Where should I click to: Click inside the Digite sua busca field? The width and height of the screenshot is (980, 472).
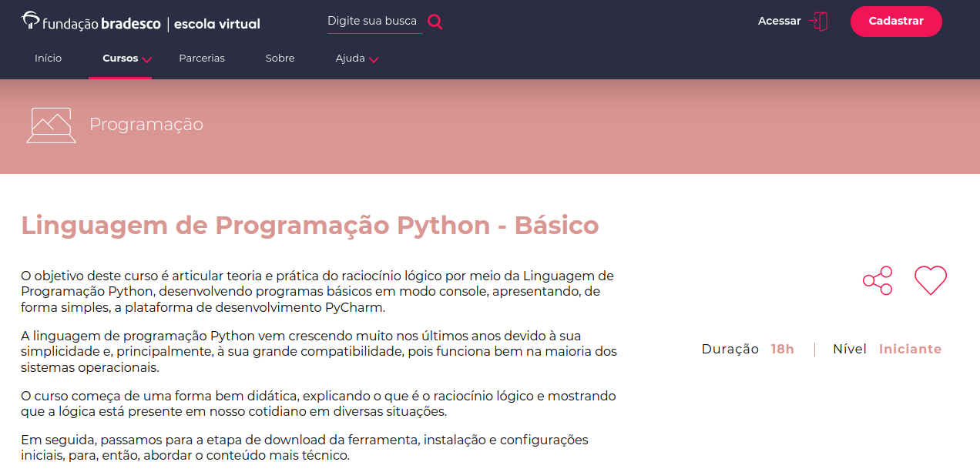click(x=373, y=21)
